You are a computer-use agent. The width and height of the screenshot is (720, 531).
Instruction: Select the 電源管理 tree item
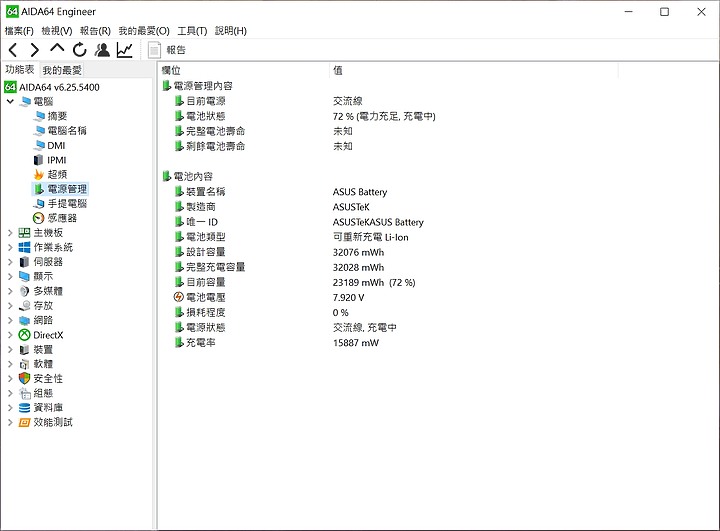pyautogui.click(x=60, y=189)
